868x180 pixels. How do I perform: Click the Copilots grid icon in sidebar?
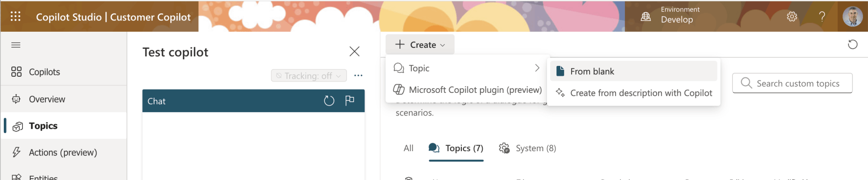[17, 72]
